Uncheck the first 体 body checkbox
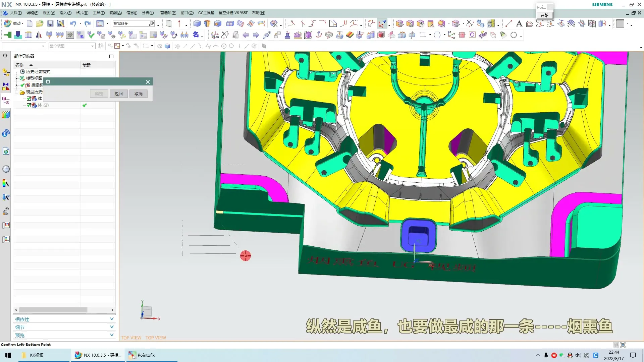 click(29, 99)
